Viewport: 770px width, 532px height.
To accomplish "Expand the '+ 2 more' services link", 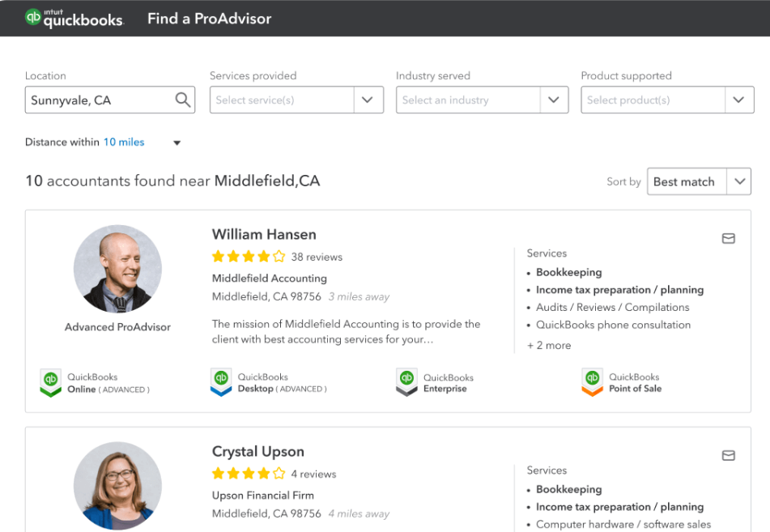I will 549,345.
